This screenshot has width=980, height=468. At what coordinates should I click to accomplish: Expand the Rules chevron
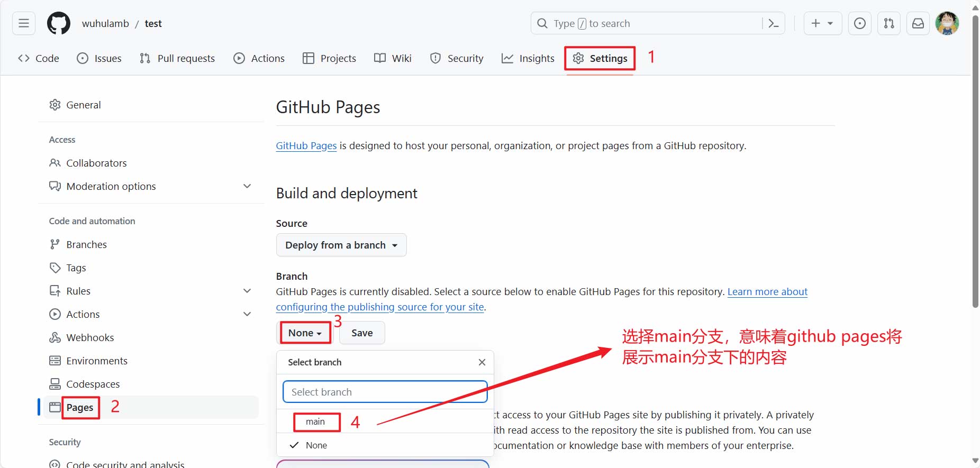point(247,291)
